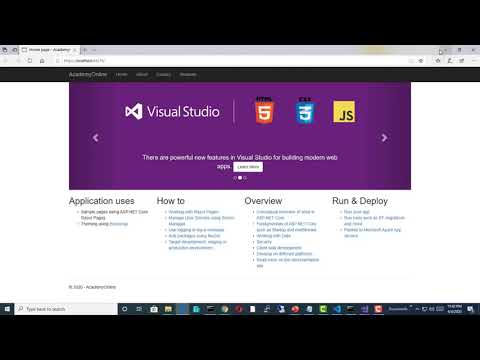Open Task View from the taskbar

click(139, 309)
